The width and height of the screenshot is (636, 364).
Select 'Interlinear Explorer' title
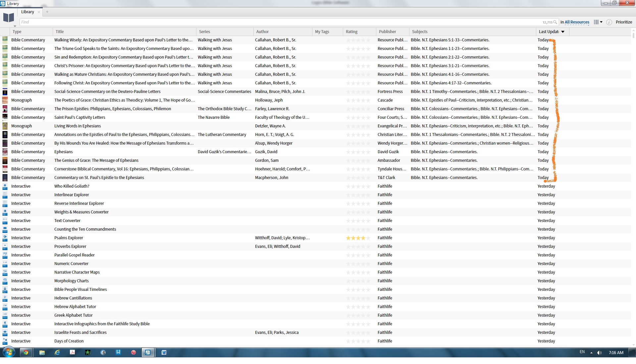[72, 195]
